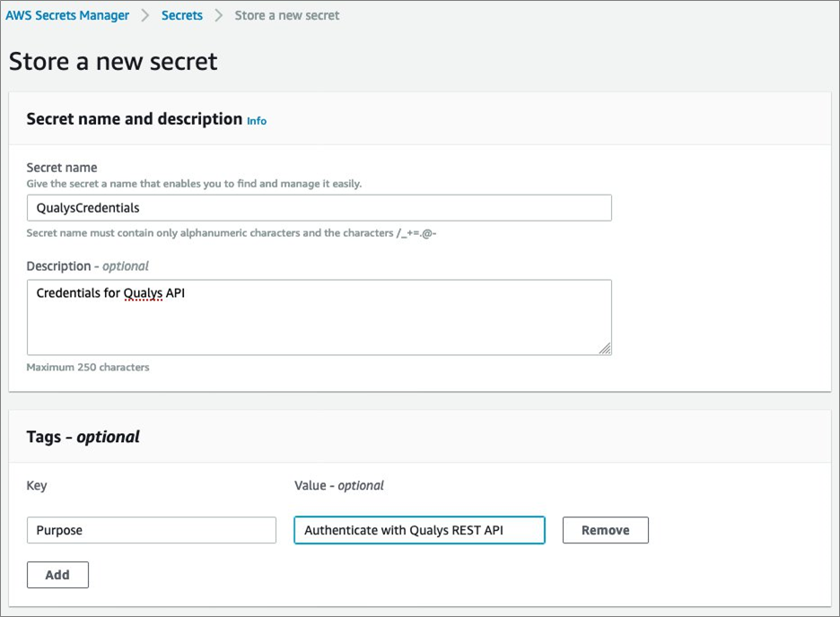Screen dimensions: 840x617
Task: Open the Info link beside section heading
Action: [x=257, y=121]
